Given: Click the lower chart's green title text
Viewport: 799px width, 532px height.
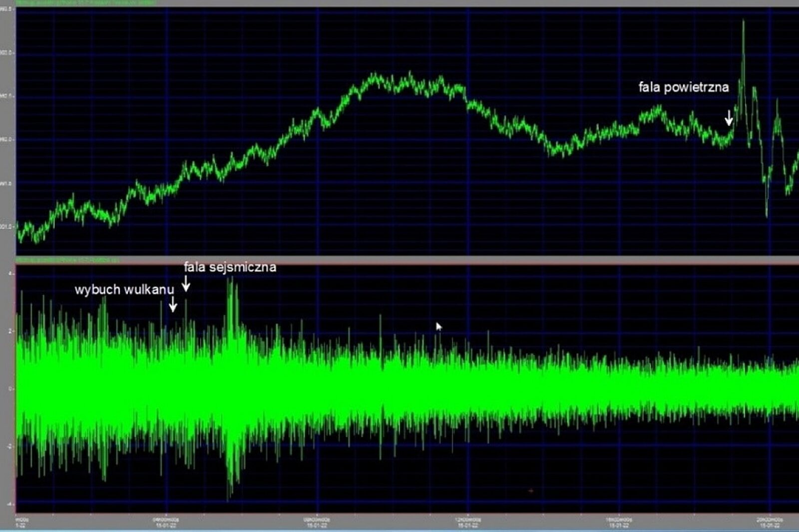Looking at the screenshot, I should click(x=67, y=260).
